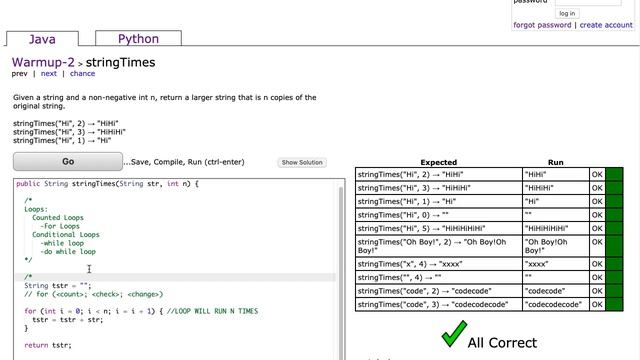
Task: Switch to the Java tab
Action: 42,39
